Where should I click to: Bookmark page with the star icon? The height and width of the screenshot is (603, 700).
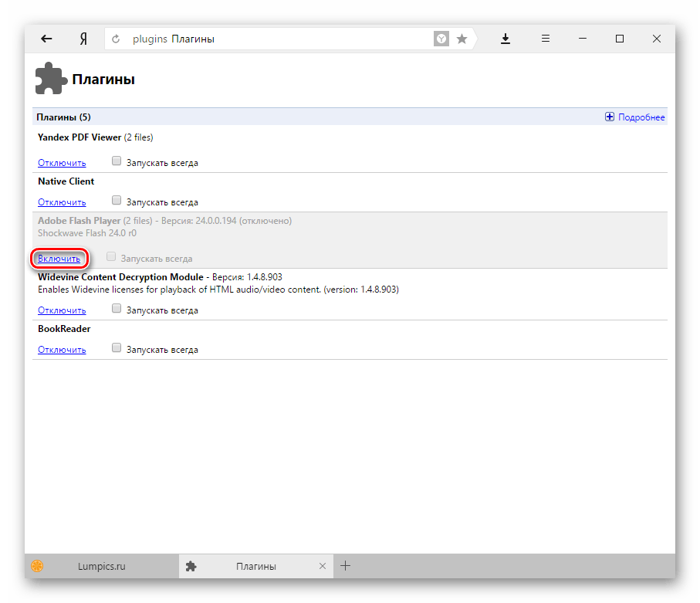[462, 39]
